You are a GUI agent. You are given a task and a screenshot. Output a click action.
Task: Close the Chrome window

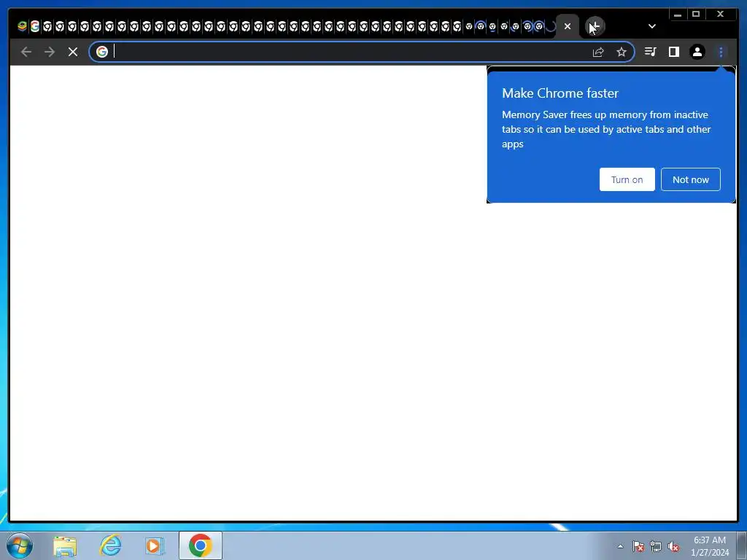721,15
